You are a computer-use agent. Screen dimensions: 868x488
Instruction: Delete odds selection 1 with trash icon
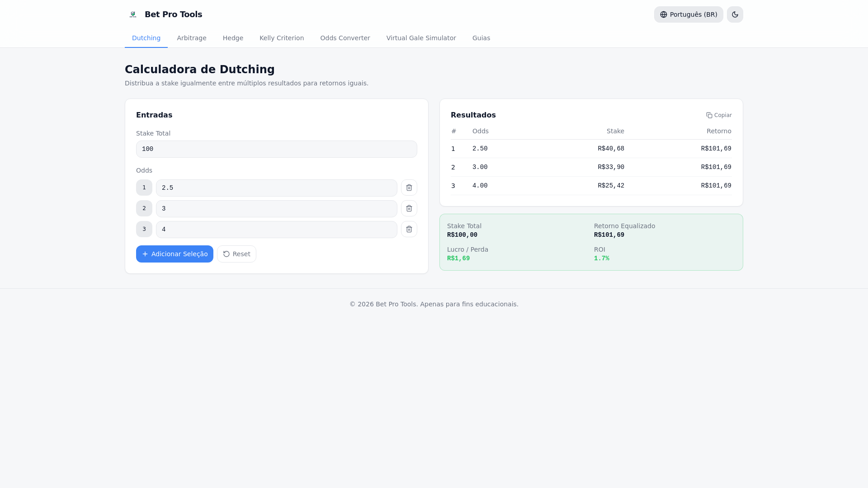[409, 188]
